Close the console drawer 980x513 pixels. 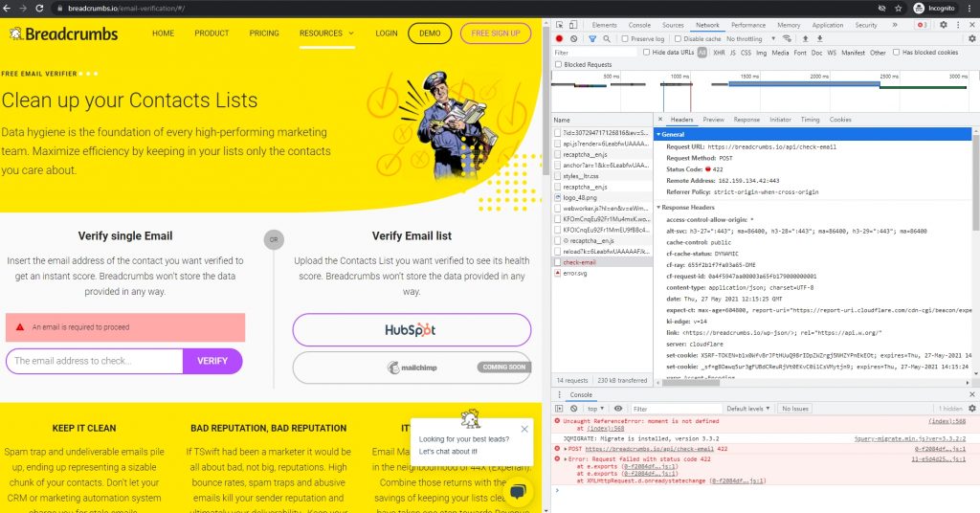tap(972, 395)
